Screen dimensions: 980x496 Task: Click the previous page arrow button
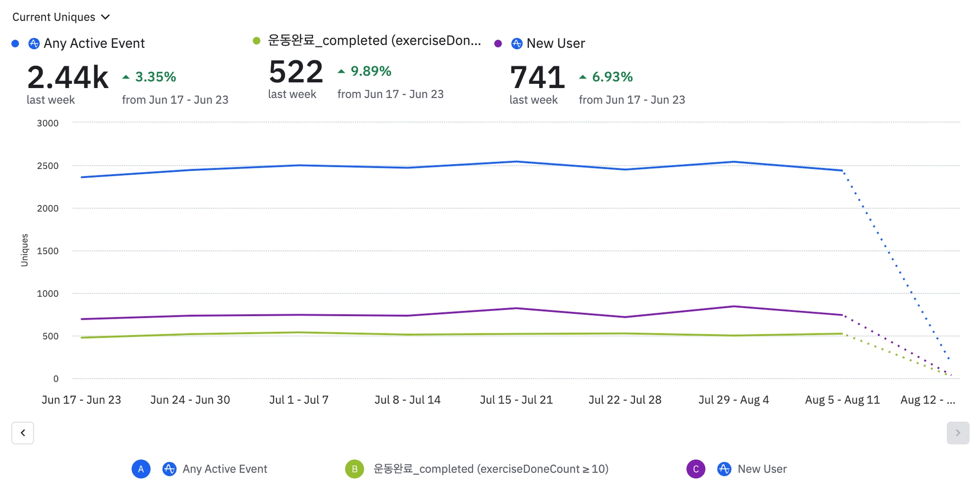22,433
